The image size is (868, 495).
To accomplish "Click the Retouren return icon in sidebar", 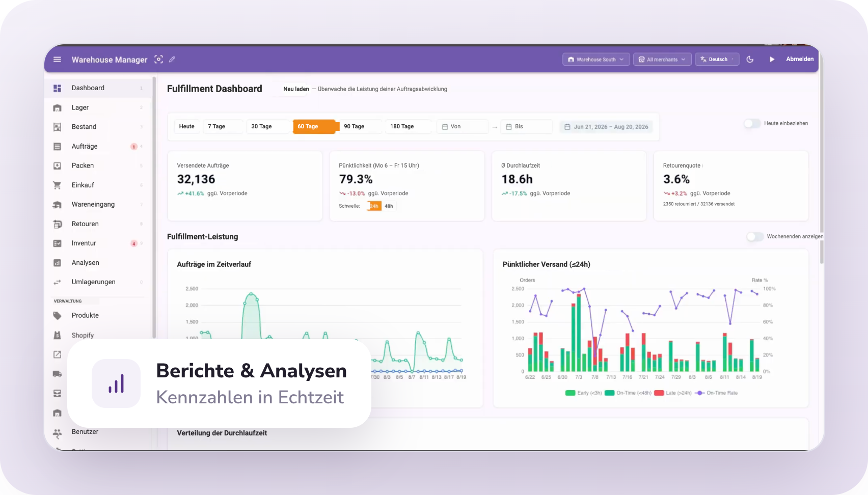I will coord(58,224).
